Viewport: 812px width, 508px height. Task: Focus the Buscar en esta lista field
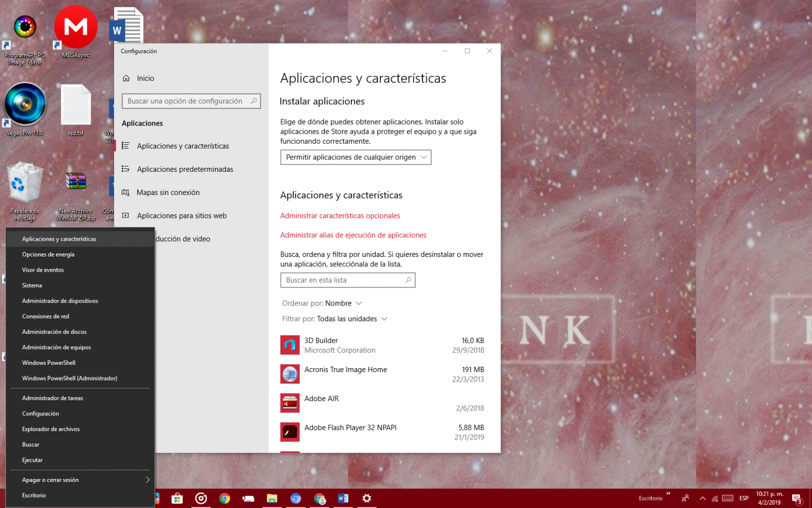[348, 280]
